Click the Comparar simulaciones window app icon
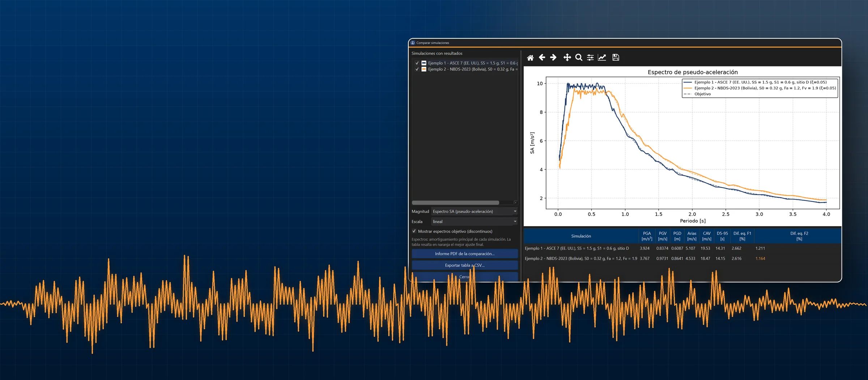This screenshot has width=868, height=380. pos(413,43)
